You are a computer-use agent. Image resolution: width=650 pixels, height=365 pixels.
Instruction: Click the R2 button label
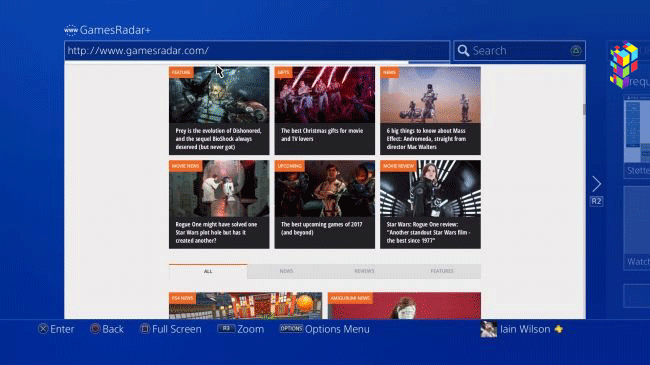(596, 201)
